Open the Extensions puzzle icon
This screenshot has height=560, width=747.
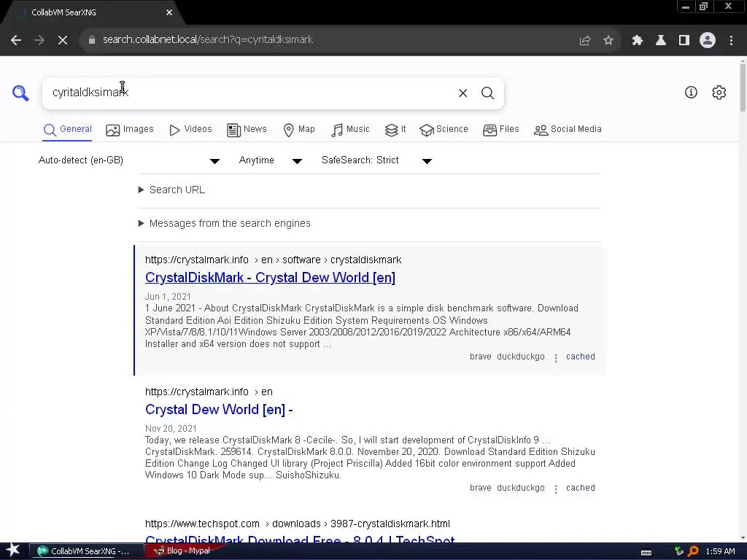[638, 40]
